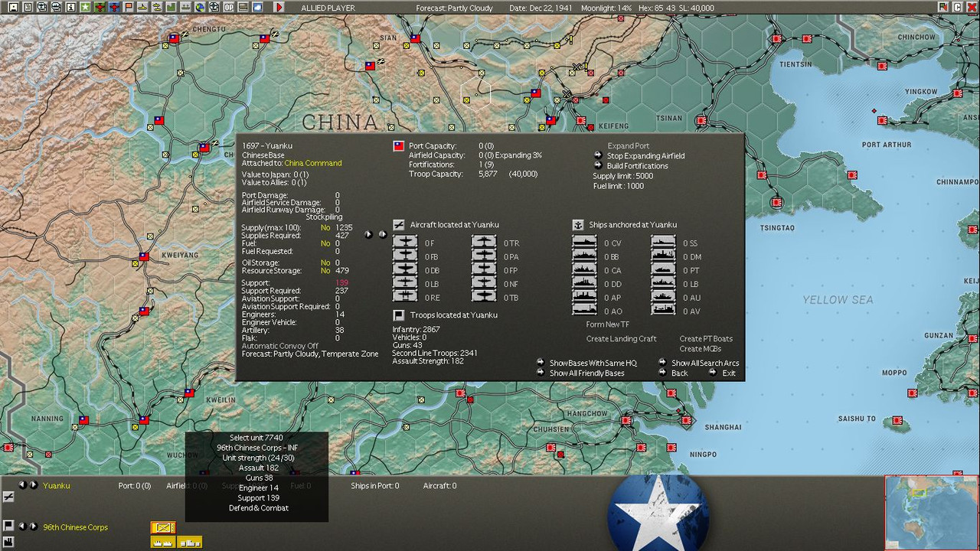
Task: Click 'Fuel limit : 1000' setting
Action: (x=619, y=186)
